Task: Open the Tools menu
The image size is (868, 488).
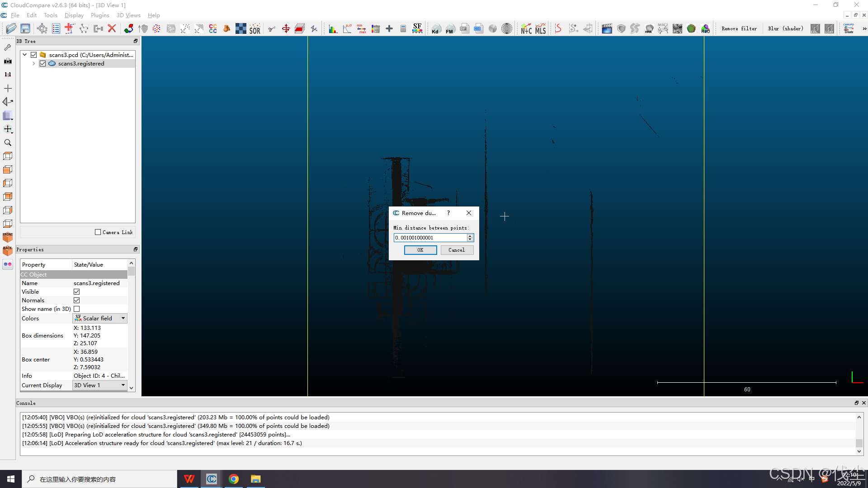Action: pos(50,15)
